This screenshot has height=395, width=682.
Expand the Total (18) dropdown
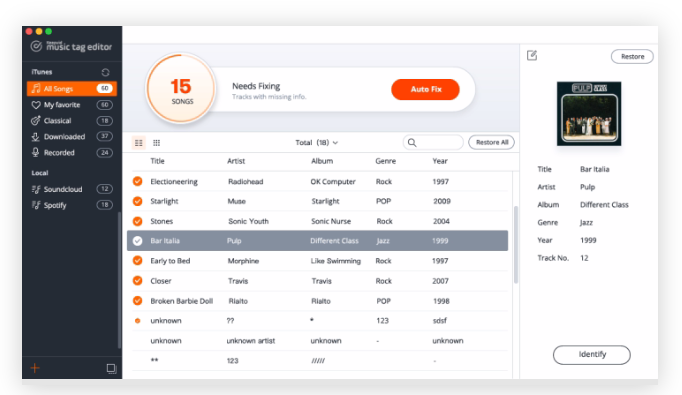[x=317, y=143]
